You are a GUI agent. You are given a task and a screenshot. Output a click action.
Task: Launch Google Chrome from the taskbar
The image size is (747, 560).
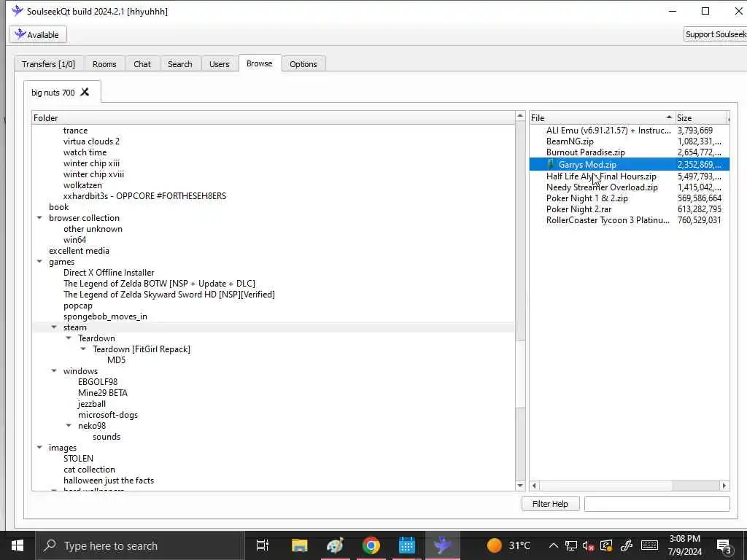pos(371,545)
